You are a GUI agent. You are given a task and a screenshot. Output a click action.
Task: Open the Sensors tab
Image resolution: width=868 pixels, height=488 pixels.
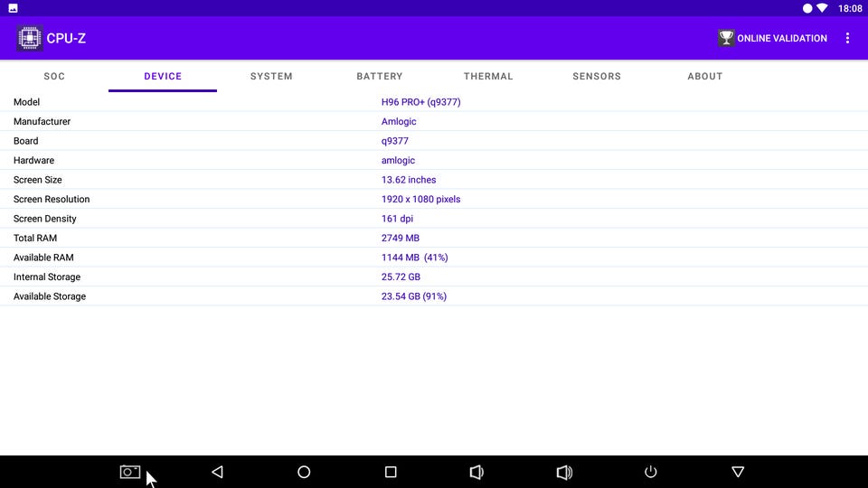[597, 76]
